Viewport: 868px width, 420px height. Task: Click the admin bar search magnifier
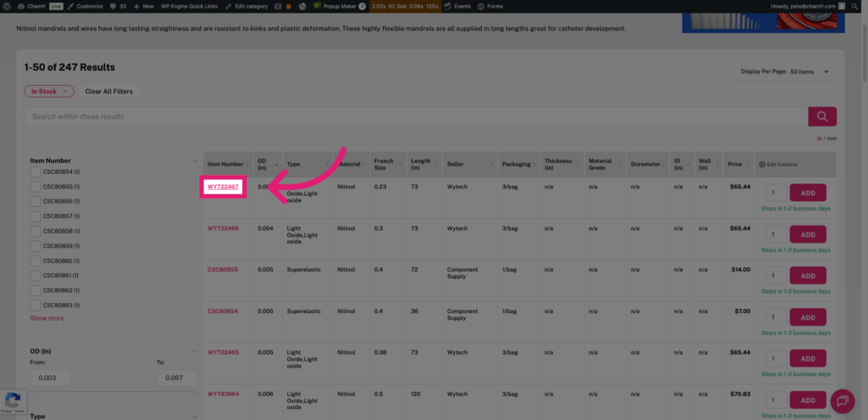[x=856, y=6]
